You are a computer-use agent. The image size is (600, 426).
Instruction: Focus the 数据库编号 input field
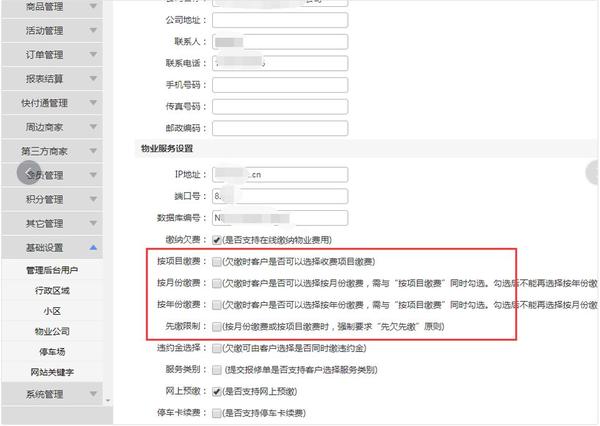click(280, 218)
